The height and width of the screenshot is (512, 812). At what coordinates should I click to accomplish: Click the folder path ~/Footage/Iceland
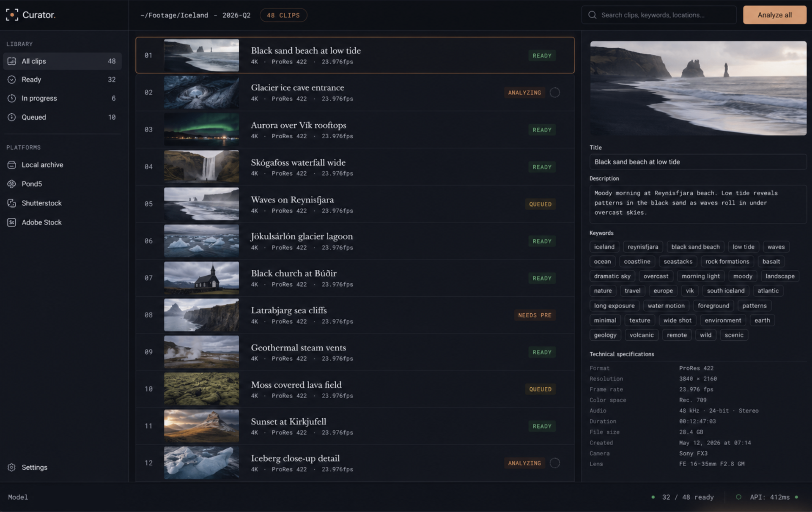coord(174,15)
